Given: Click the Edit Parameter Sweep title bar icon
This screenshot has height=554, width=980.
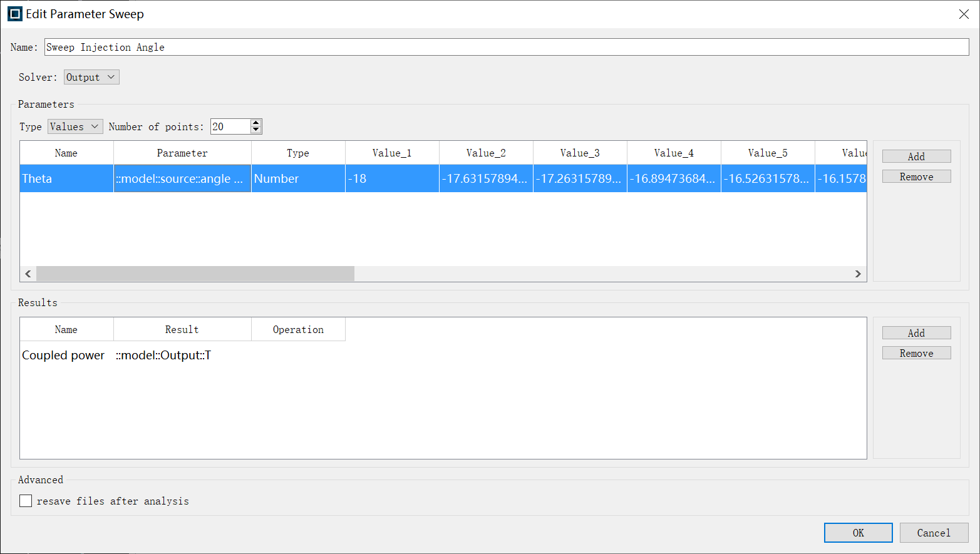Looking at the screenshot, I should click(x=14, y=14).
